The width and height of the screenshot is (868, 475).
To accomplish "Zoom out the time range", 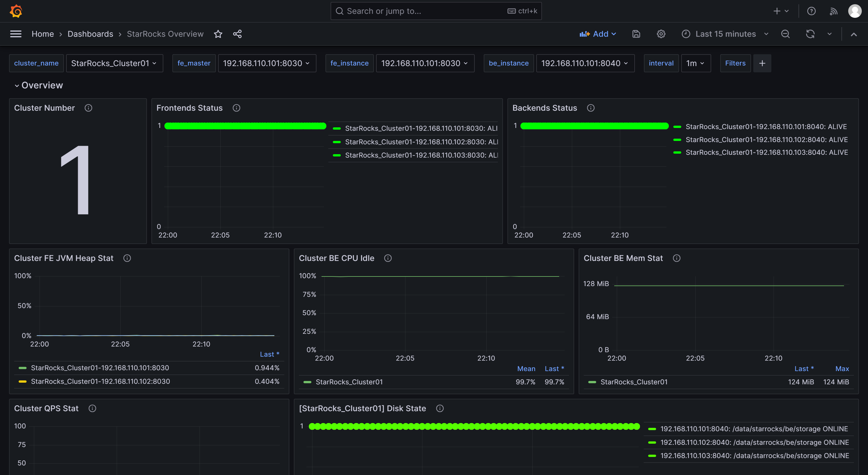I will [x=785, y=34].
